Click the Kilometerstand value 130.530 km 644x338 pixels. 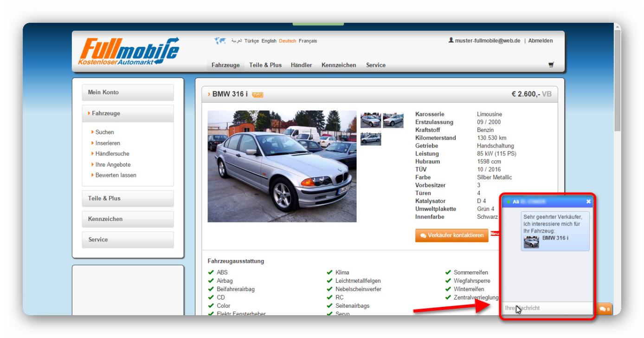click(x=491, y=138)
